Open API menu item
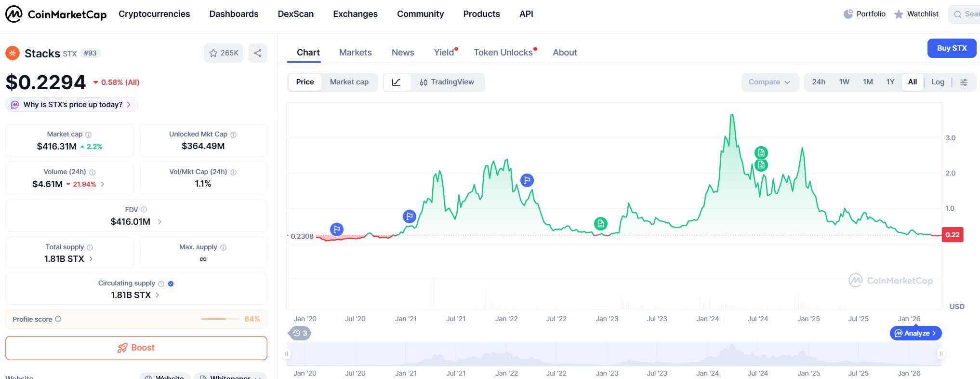 coord(526,14)
